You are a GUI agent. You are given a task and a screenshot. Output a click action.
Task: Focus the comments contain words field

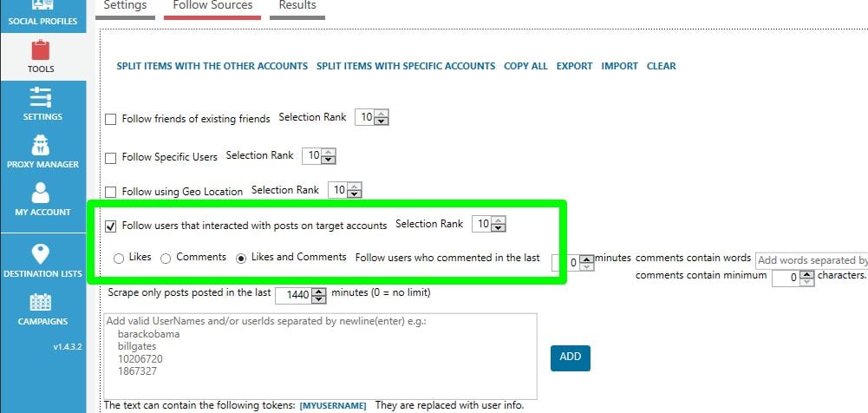812,259
